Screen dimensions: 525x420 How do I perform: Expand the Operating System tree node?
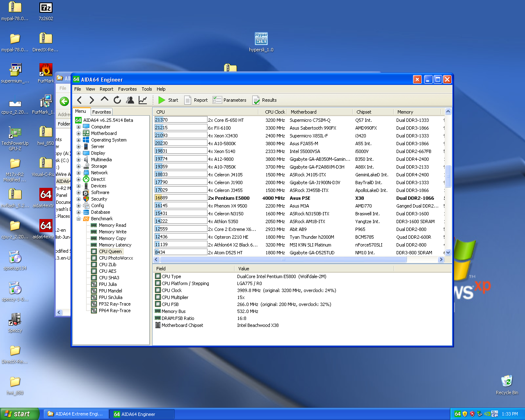[78, 140]
